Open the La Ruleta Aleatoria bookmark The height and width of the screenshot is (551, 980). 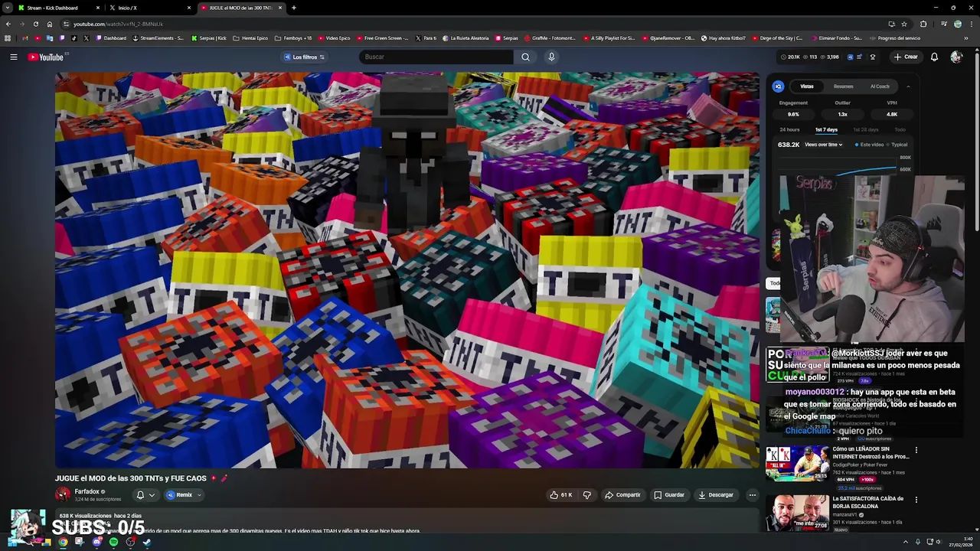(x=465, y=38)
